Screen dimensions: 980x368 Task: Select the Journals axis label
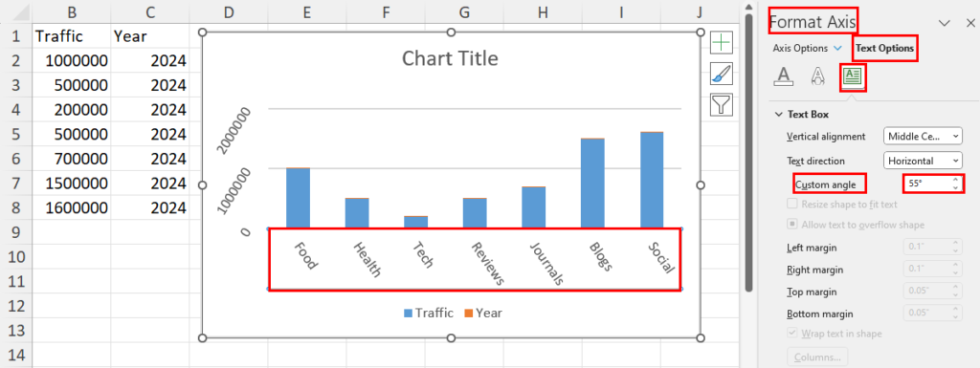point(546,264)
